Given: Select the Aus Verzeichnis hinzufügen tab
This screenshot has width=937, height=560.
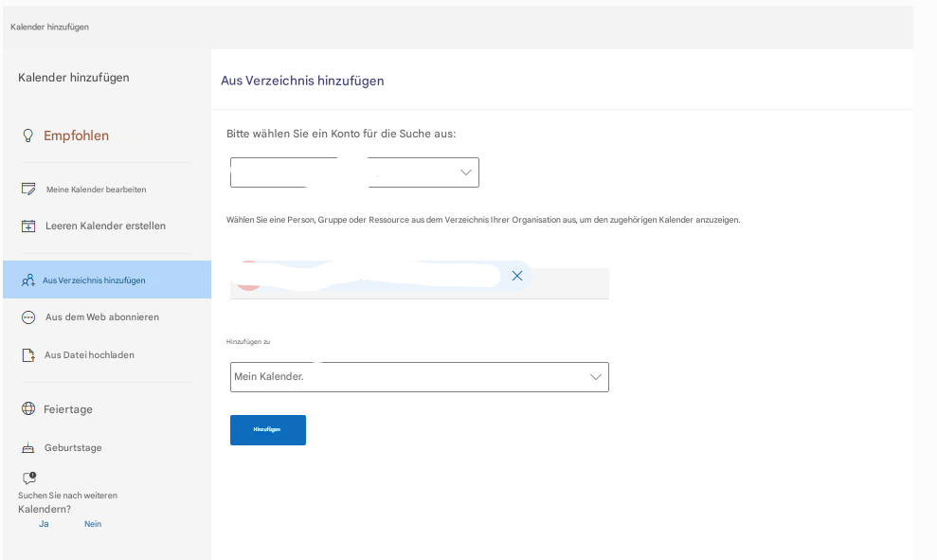Looking at the screenshot, I should (x=107, y=280).
